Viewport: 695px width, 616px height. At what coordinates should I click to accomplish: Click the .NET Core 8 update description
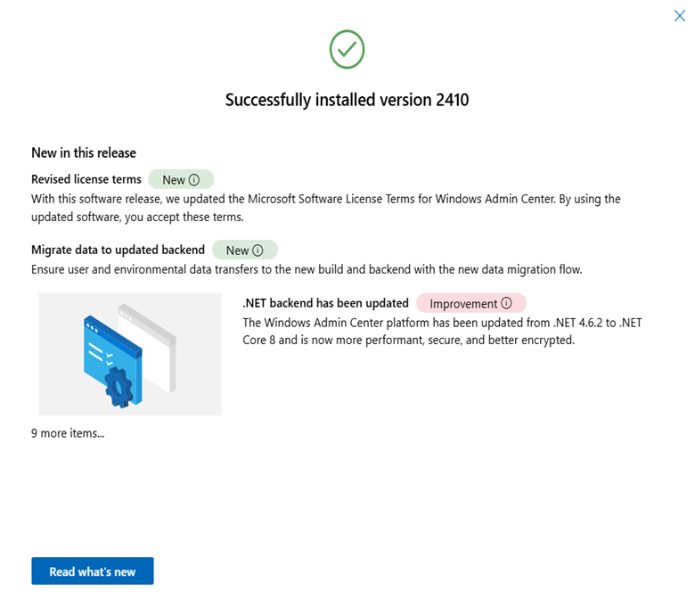441,331
